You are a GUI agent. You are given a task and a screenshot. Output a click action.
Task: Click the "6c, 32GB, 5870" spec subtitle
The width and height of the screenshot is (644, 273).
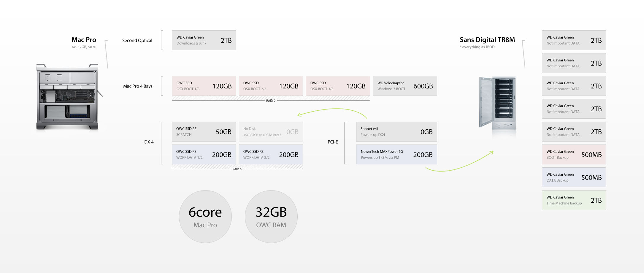84,47
